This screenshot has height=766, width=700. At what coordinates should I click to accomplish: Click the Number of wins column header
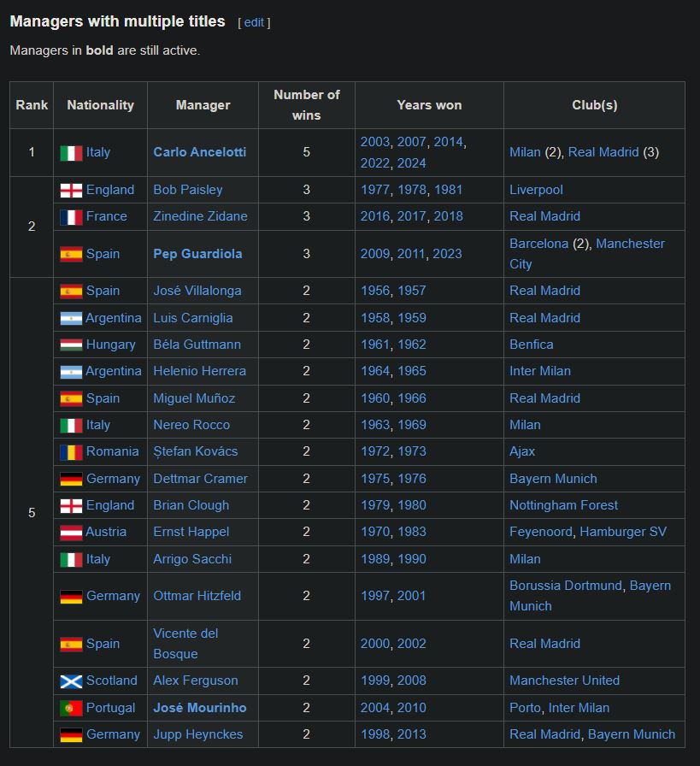click(306, 104)
